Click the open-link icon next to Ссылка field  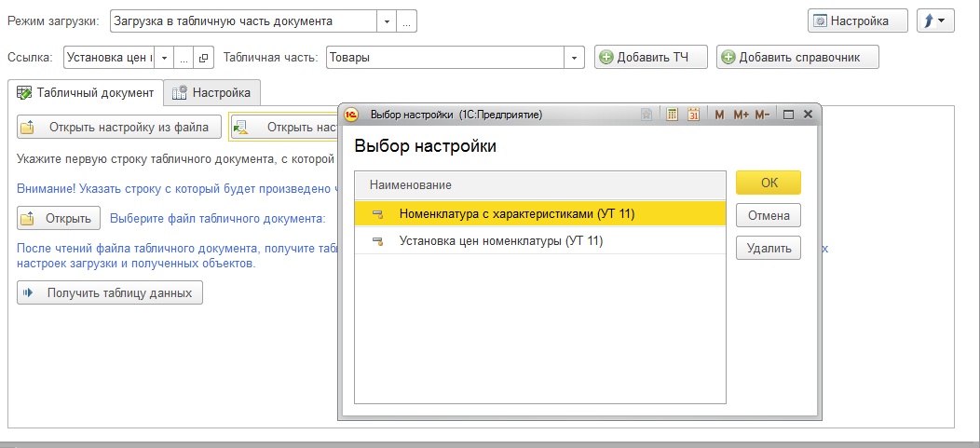203,58
